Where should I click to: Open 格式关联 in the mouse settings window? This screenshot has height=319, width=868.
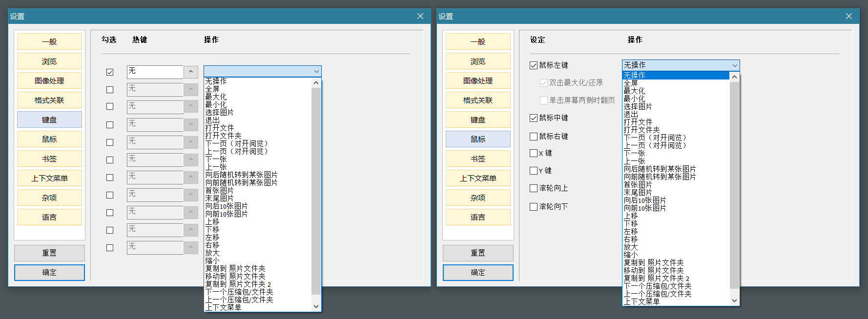tap(478, 100)
